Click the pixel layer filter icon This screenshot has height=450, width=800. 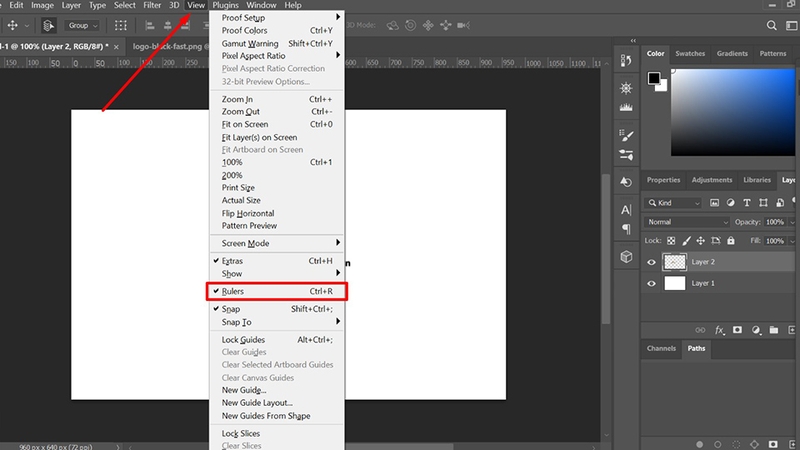point(714,203)
